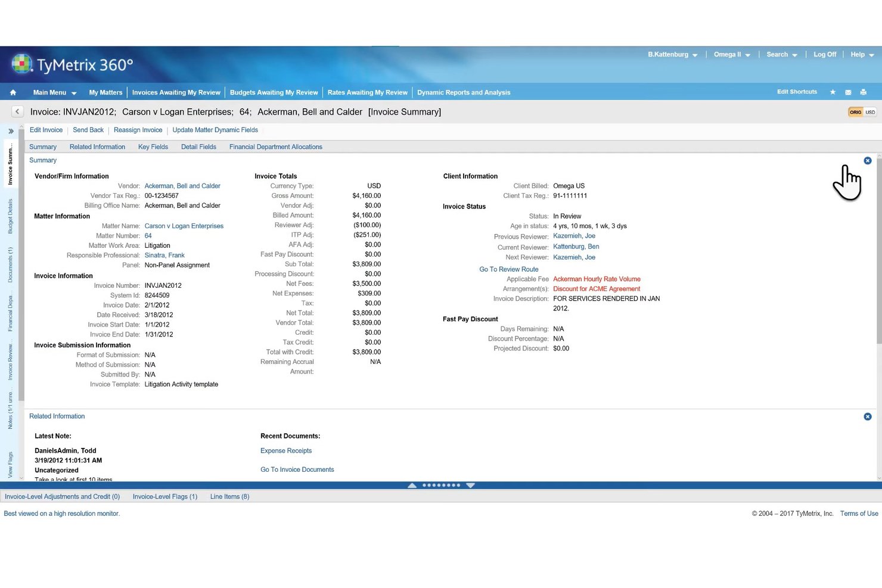The image size is (882, 588).
Task: Click the down triangle on the bottom splitter
Action: click(x=470, y=486)
